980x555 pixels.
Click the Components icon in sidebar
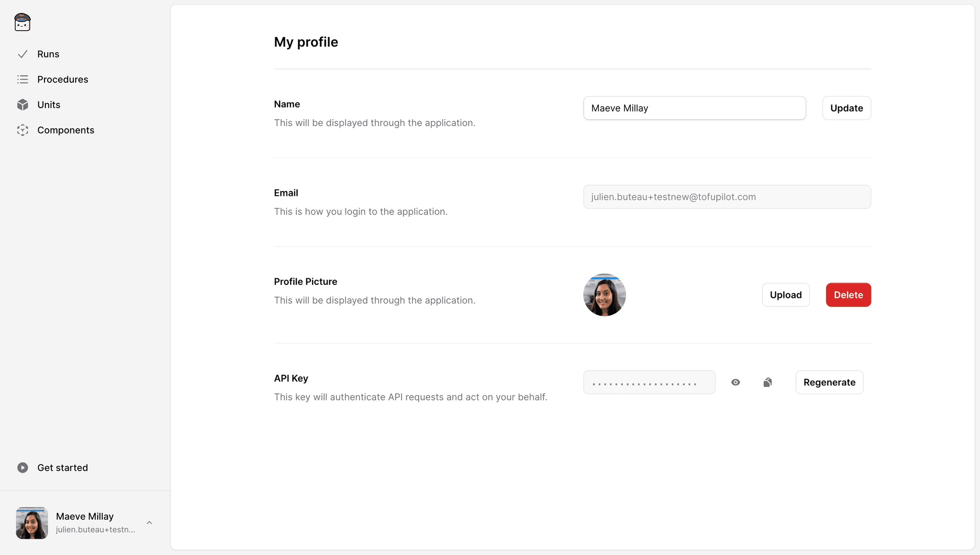tap(23, 130)
